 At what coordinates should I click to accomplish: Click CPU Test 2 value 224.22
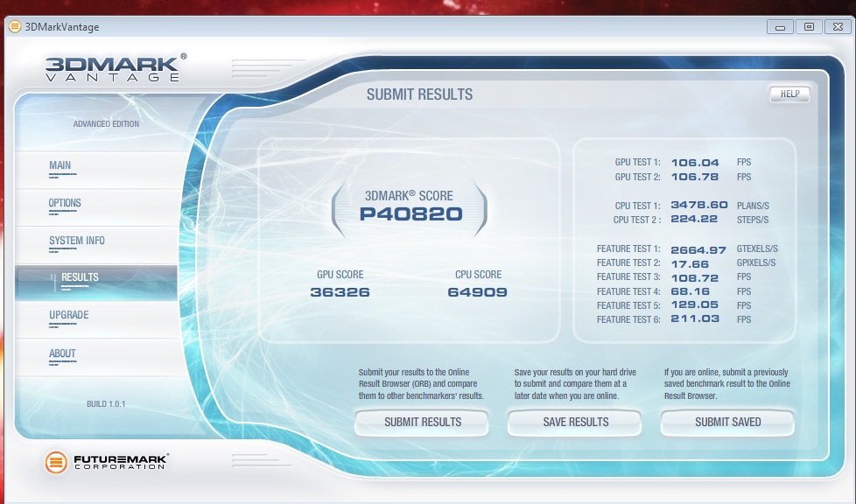click(694, 219)
